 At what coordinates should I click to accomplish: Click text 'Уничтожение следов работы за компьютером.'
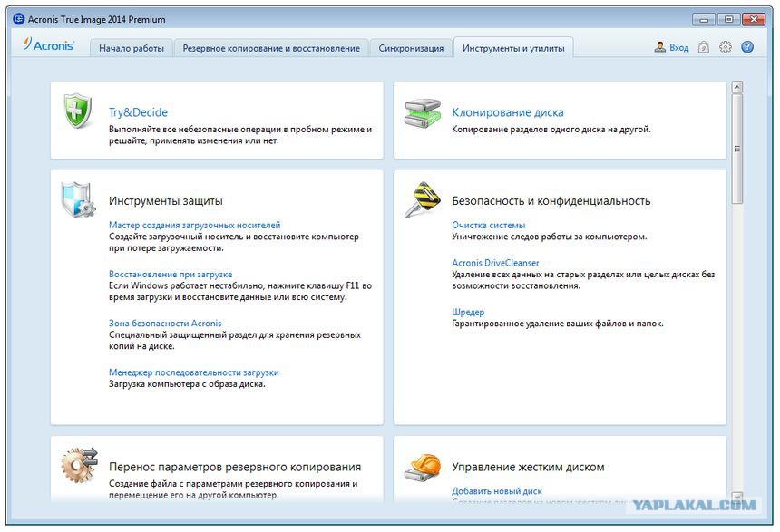tap(550, 237)
